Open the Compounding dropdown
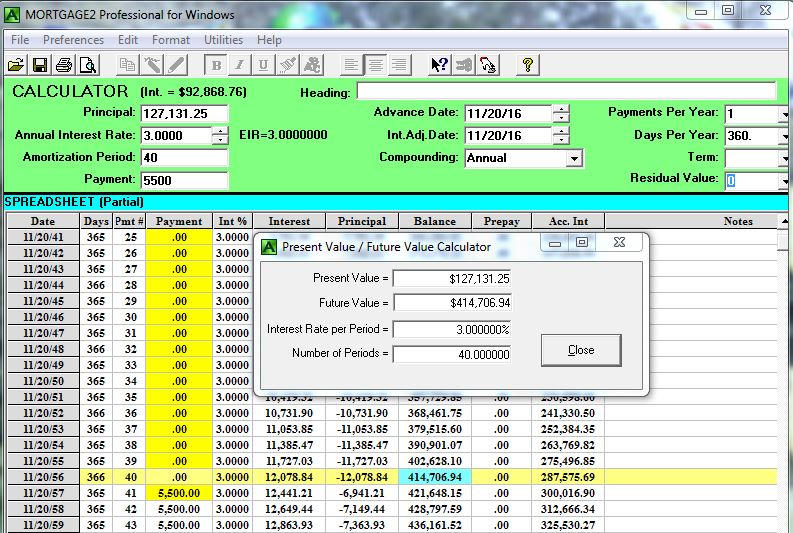Image resolution: width=793 pixels, height=533 pixels. [574, 158]
